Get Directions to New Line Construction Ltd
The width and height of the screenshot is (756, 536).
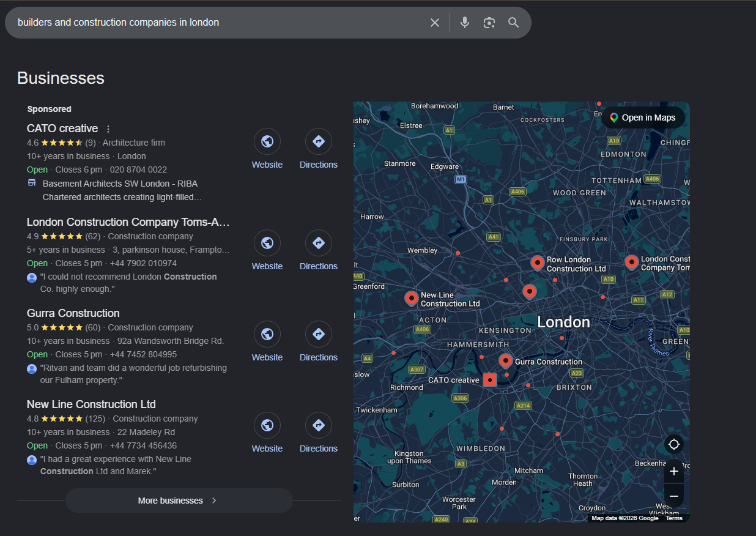[x=319, y=425]
